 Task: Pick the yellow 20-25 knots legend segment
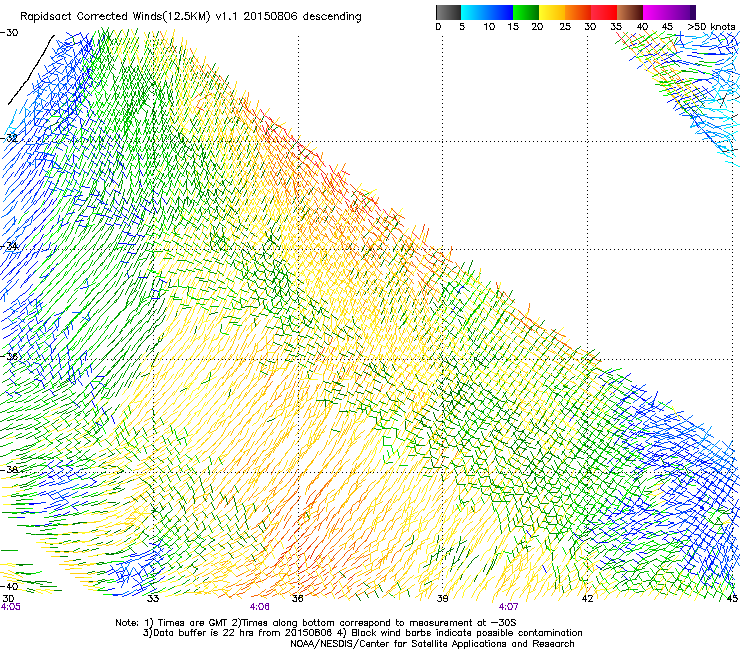552,12
